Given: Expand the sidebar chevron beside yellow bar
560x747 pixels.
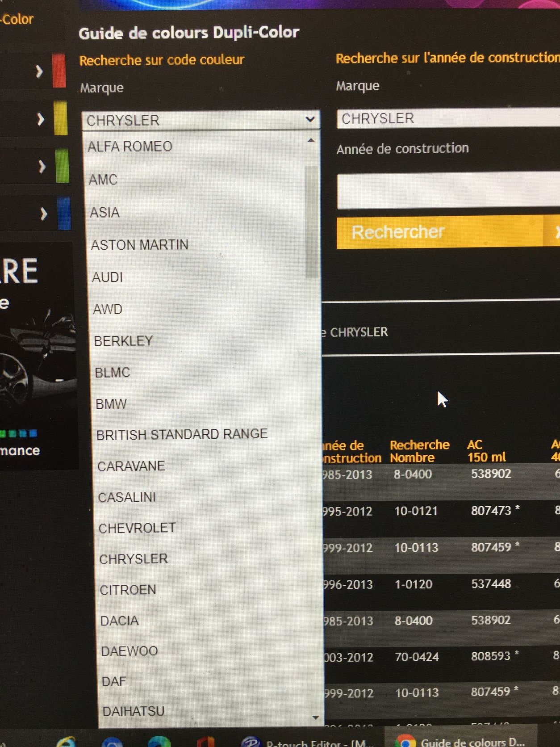Looking at the screenshot, I should tap(41, 119).
